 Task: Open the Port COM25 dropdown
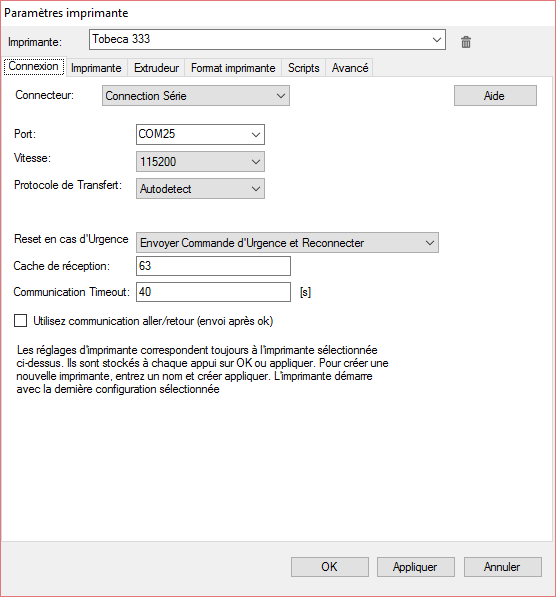[x=200, y=134]
